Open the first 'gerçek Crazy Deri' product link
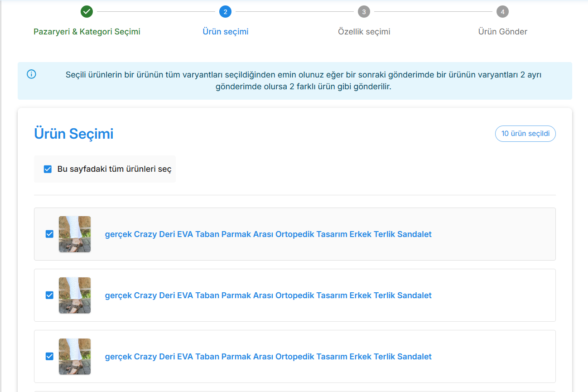Image resolution: width=588 pixels, height=392 pixels. point(268,234)
